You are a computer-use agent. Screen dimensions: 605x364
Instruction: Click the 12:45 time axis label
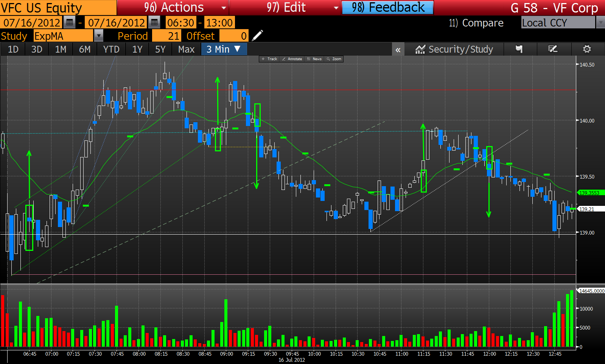555,354
